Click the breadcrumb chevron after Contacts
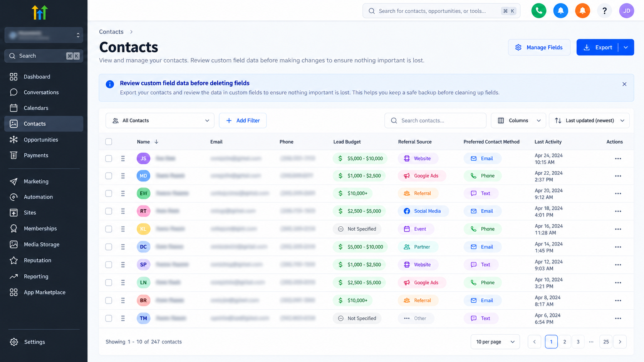 (x=131, y=32)
